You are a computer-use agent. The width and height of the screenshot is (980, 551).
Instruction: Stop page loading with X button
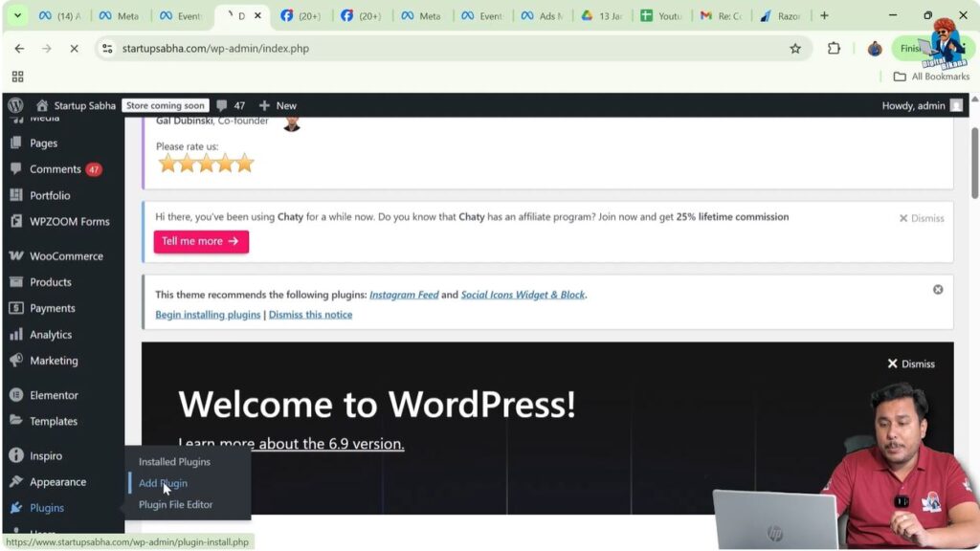click(74, 48)
